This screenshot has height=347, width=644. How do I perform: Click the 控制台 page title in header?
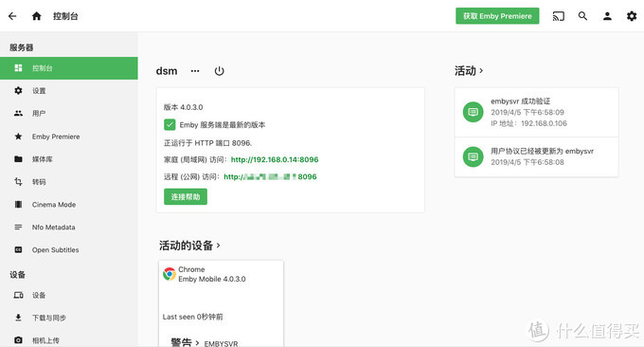point(65,16)
